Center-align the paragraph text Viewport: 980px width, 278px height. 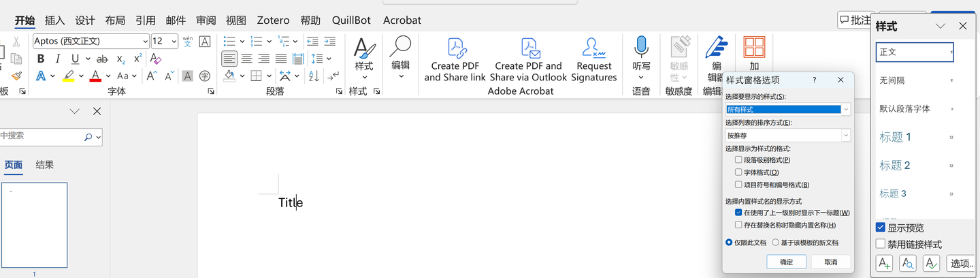coord(246,59)
